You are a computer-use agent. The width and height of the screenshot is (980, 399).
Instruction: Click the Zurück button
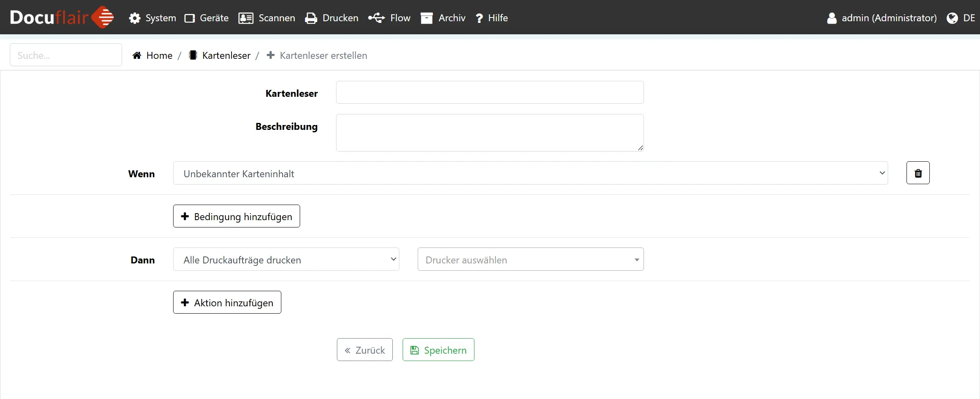(x=365, y=350)
